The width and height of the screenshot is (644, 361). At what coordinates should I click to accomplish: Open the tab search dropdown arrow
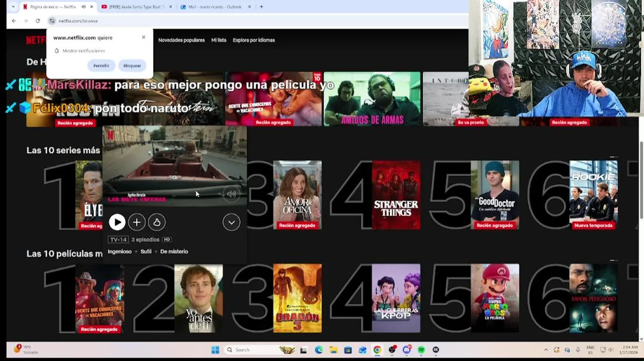click(x=13, y=7)
